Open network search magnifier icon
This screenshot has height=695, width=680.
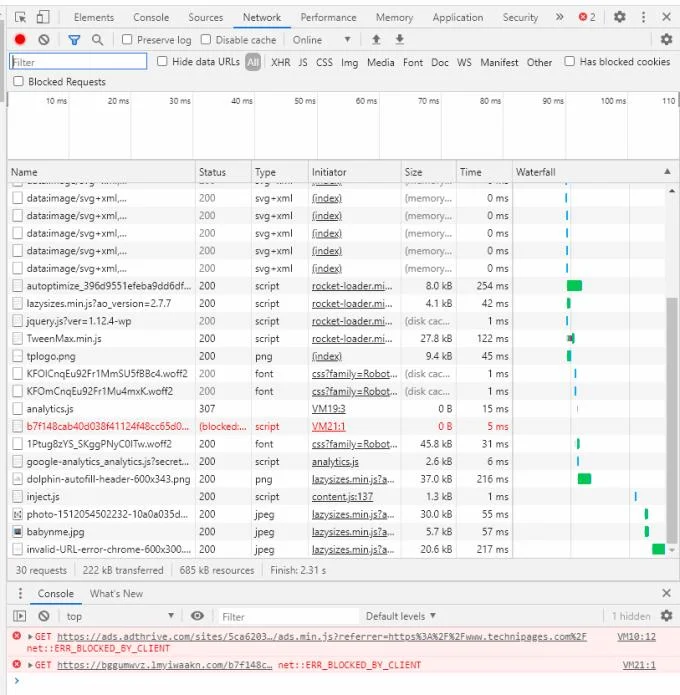click(x=97, y=40)
